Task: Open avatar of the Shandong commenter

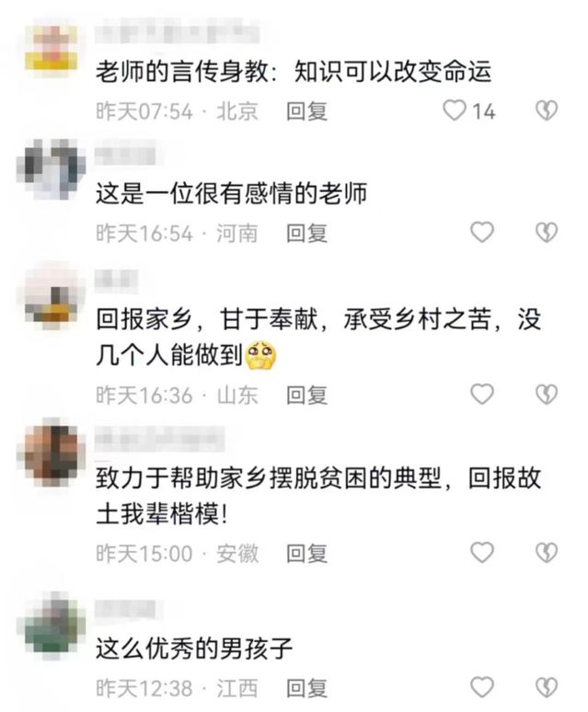Action: (52, 296)
